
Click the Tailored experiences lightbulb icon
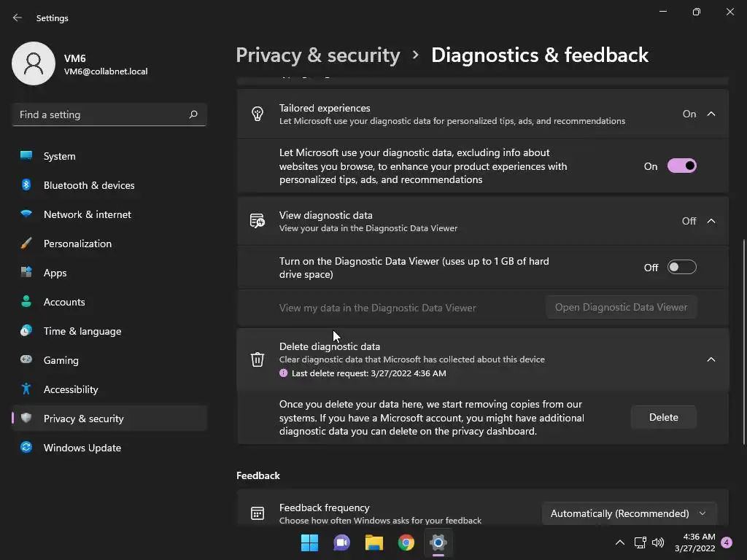(x=257, y=114)
